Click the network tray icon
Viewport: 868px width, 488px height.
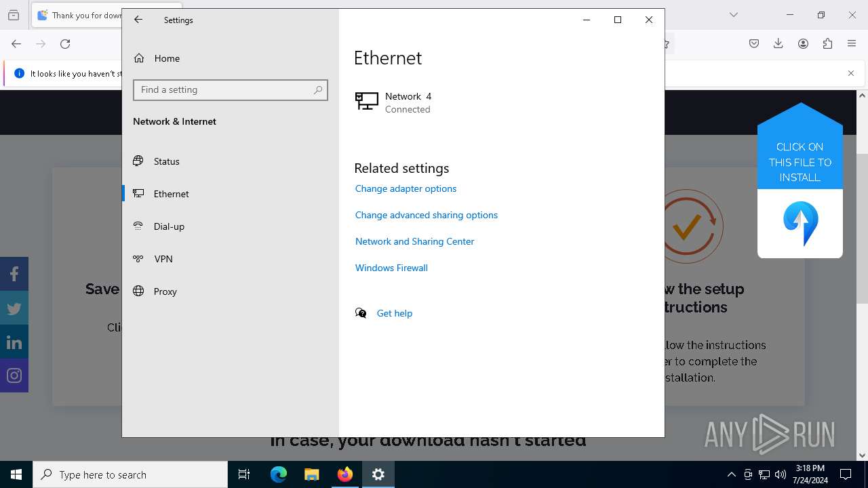tap(764, 474)
